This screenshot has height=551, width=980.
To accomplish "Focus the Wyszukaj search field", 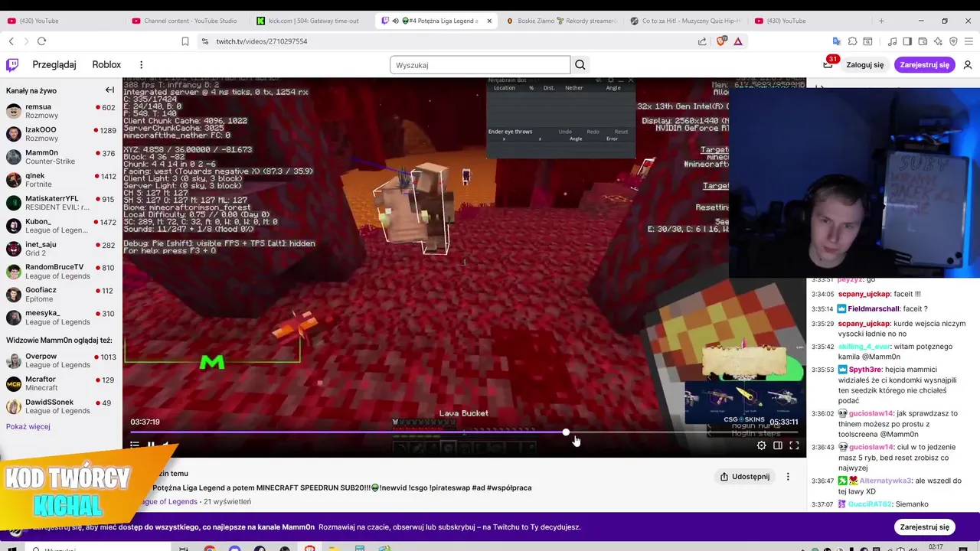I will pos(480,65).
